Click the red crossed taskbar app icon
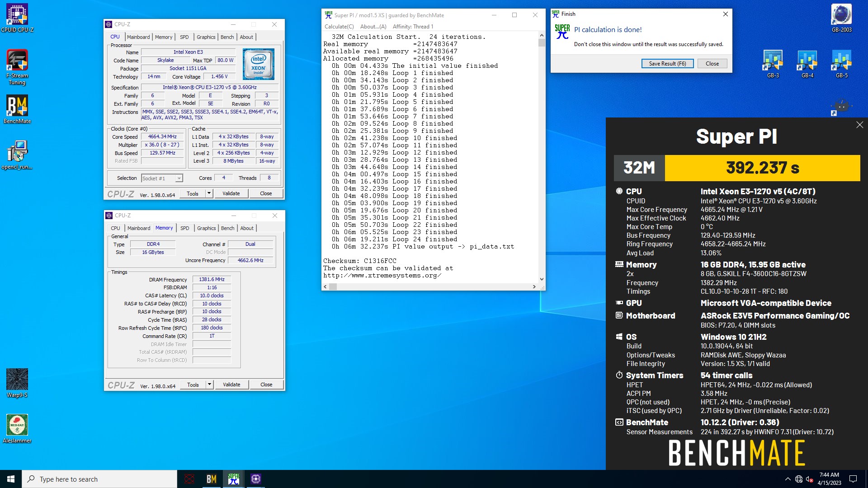 pyautogui.click(x=189, y=479)
